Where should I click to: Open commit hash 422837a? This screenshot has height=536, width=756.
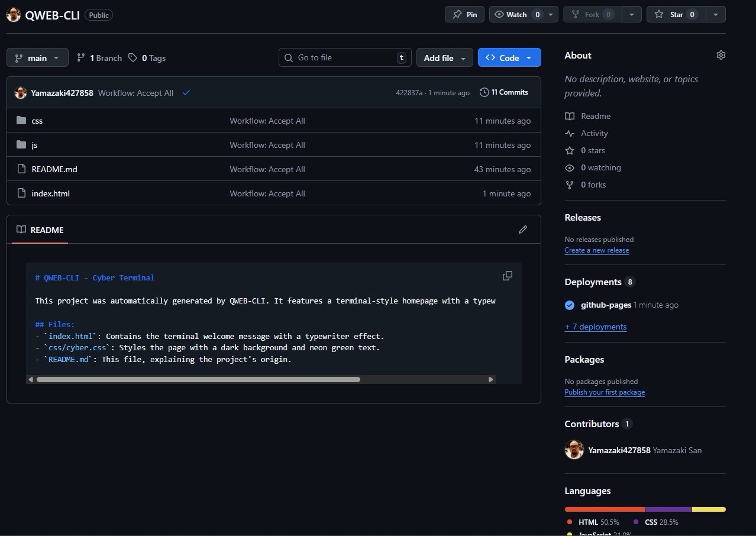[409, 93]
